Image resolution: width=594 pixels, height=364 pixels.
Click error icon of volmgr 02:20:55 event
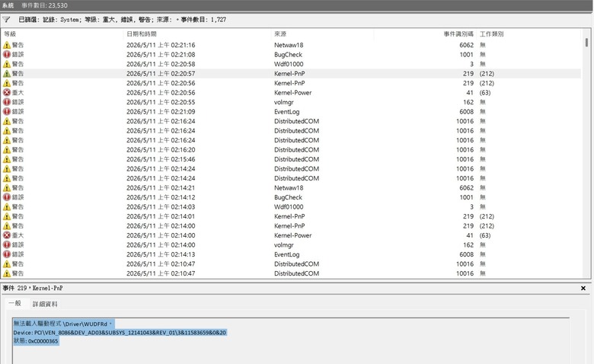(x=7, y=102)
